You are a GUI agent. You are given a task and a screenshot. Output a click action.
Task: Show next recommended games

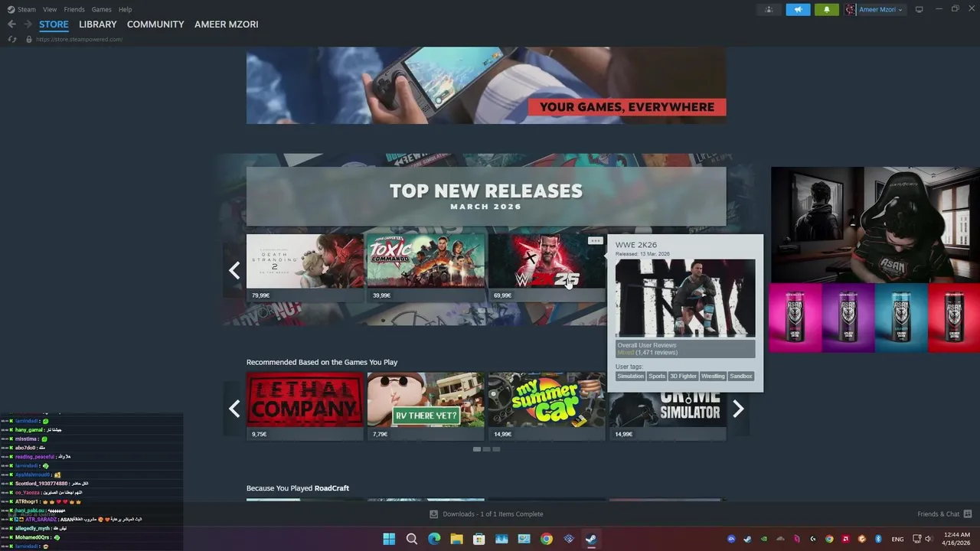[x=738, y=409]
